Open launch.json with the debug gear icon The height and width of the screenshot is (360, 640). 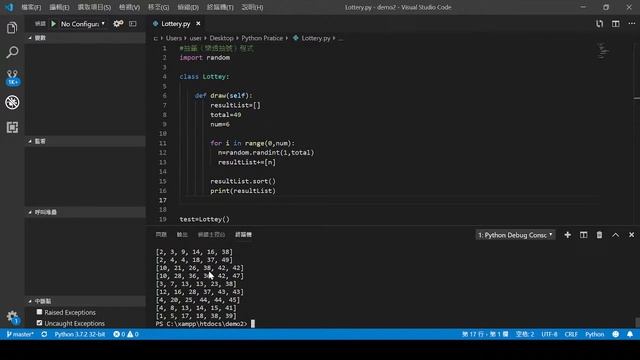pyautogui.click(x=118, y=24)
